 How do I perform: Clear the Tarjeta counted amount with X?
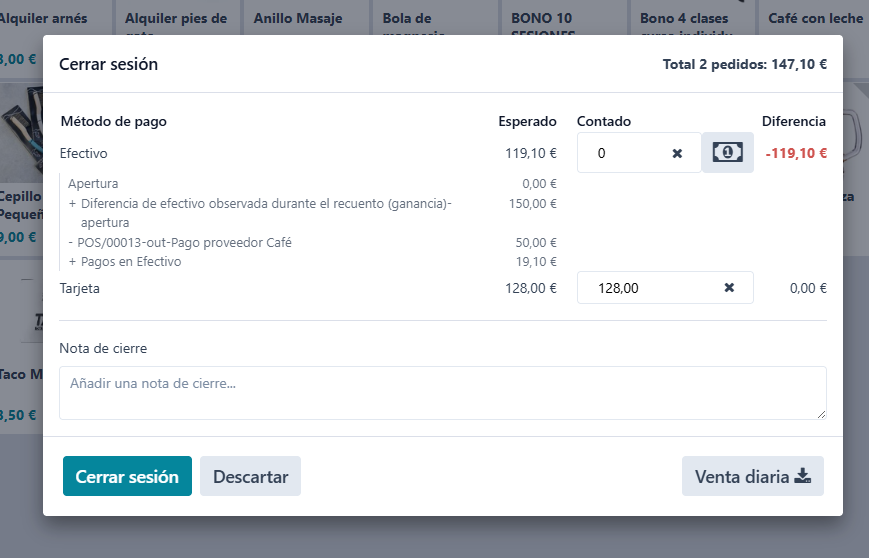(729, 288)
